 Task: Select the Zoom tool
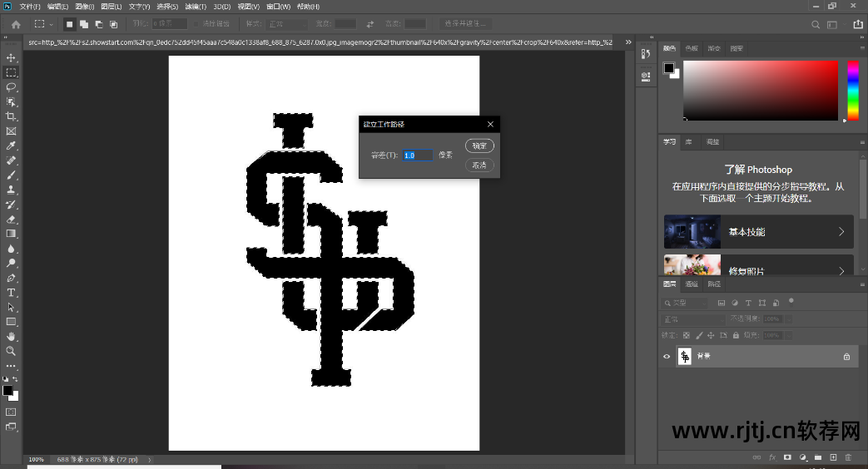point(11,351)
